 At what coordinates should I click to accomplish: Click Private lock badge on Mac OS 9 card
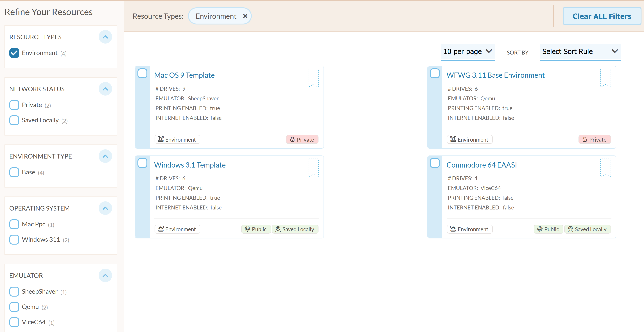pyautogui.click(x=302, y=139)
